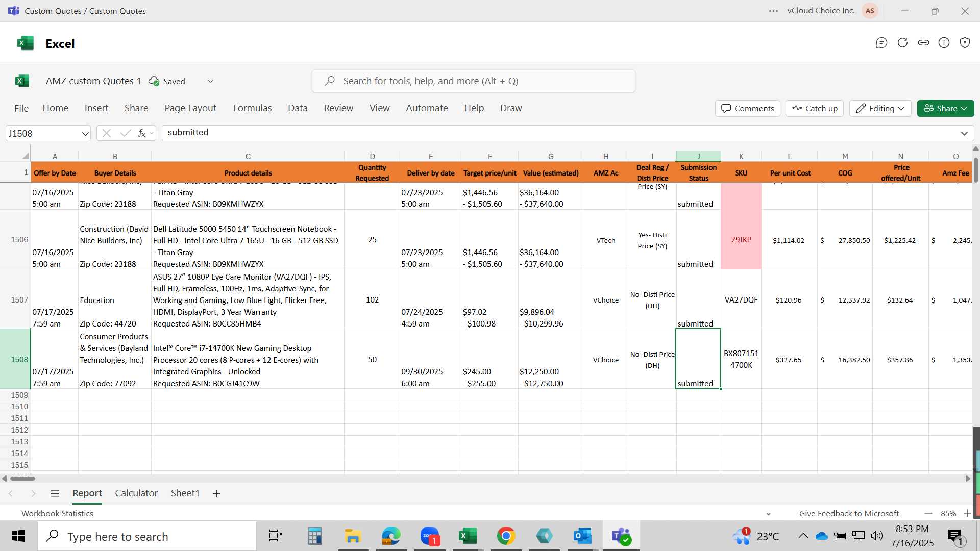Go to previous sheet arrow

coord(11,493)
